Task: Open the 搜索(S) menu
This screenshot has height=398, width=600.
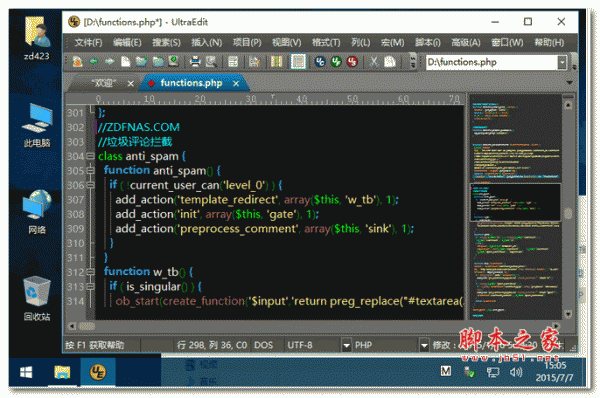Action: coord(166,42)
